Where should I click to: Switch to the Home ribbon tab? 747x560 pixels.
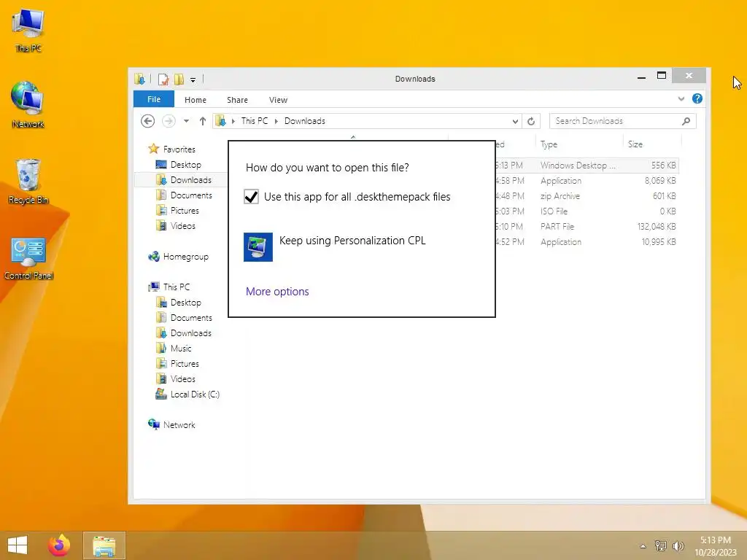(196, 99)
